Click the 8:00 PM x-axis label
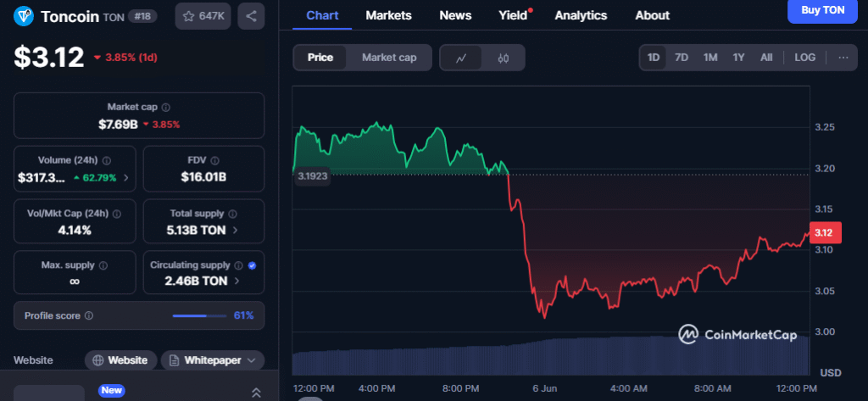Image resolution: width=868 pixels, height=401 pixels. point(460,387)
